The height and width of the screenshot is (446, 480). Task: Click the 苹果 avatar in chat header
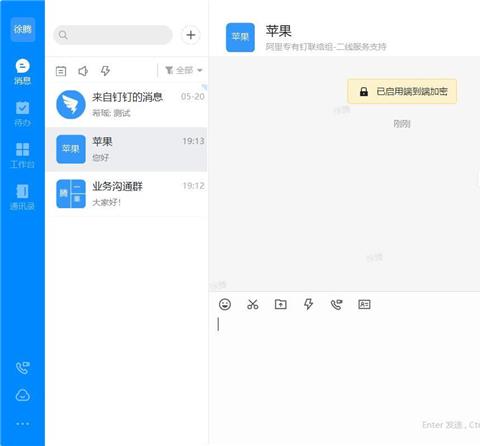[x=240, y=37]
